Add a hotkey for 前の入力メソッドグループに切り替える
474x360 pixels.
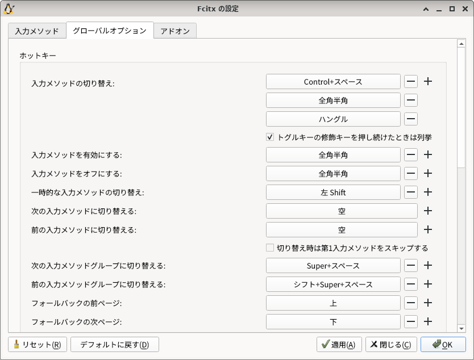428,284
